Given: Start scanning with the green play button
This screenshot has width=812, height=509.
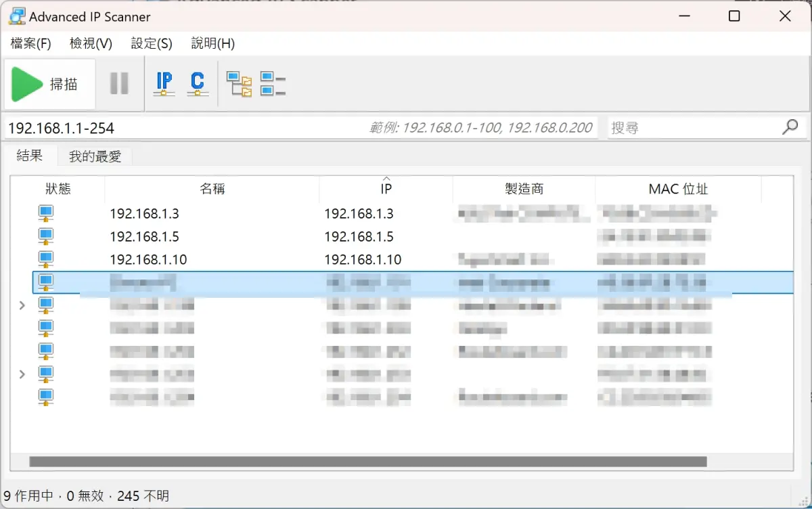Looking at the screenshot, I should tap(49, 84).
